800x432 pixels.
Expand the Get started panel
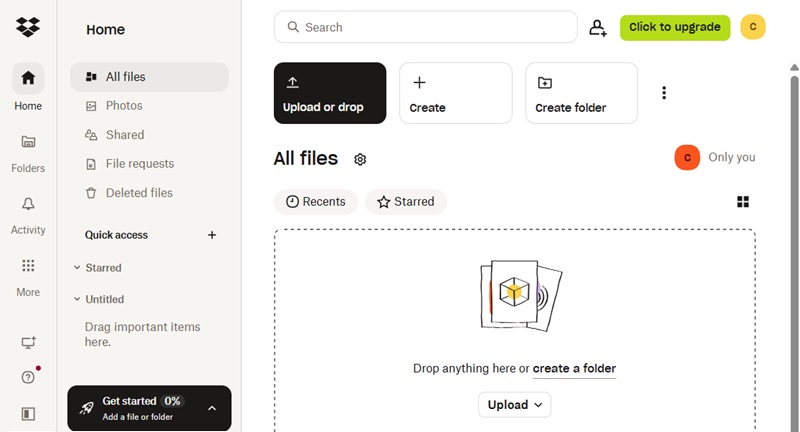click(211, 408)
